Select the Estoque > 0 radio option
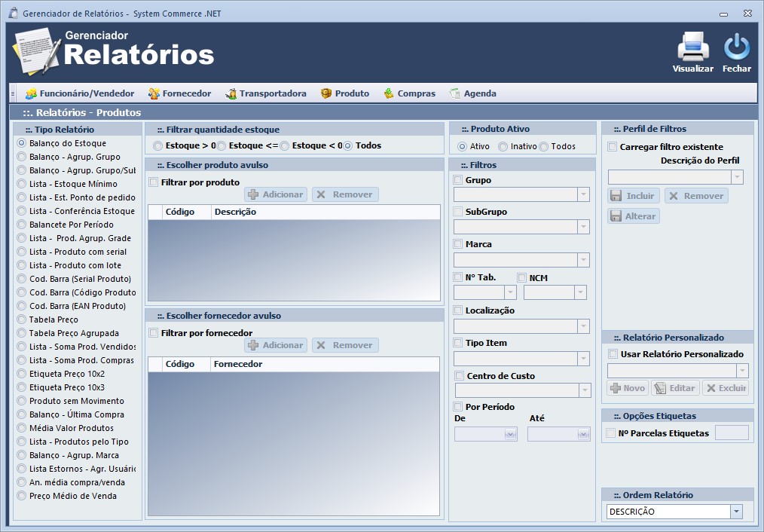The width and height of the screenshot is (764, 532). tap(157, 146)
